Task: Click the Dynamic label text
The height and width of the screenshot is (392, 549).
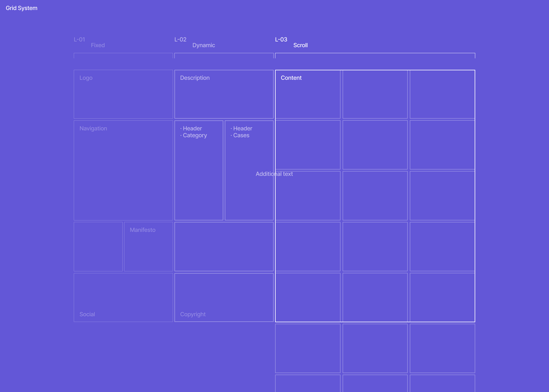Action: pos(204,45)
